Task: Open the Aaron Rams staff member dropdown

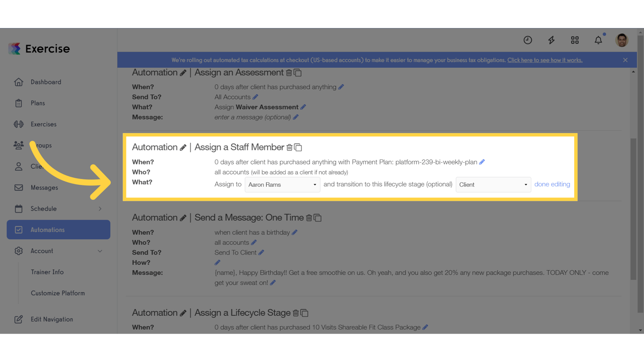Action: [282, 184]
